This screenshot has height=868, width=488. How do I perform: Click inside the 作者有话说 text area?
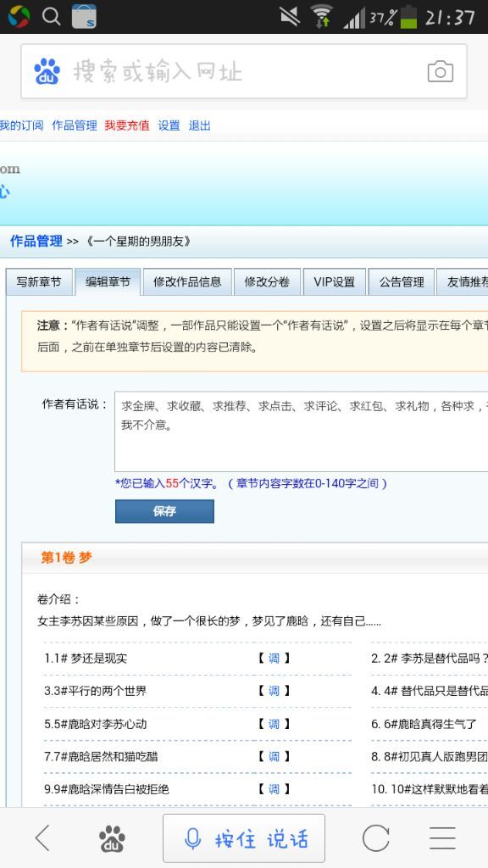tap(301, 431)
